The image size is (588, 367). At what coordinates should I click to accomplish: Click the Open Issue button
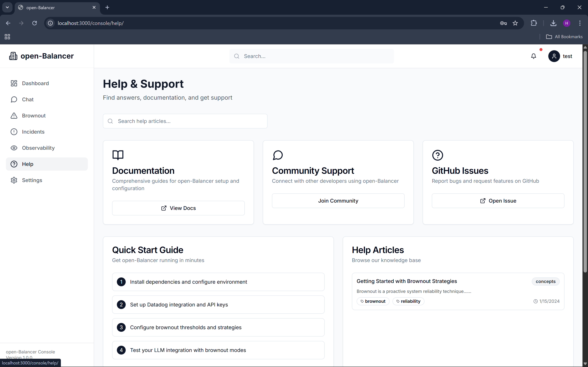click(x=498, y=201)
